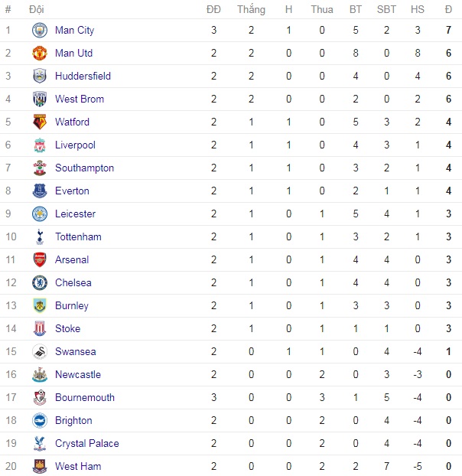Open the West Ham team link
The width and height of the screenshot is (462, 476).
click(x=78, y=466)
